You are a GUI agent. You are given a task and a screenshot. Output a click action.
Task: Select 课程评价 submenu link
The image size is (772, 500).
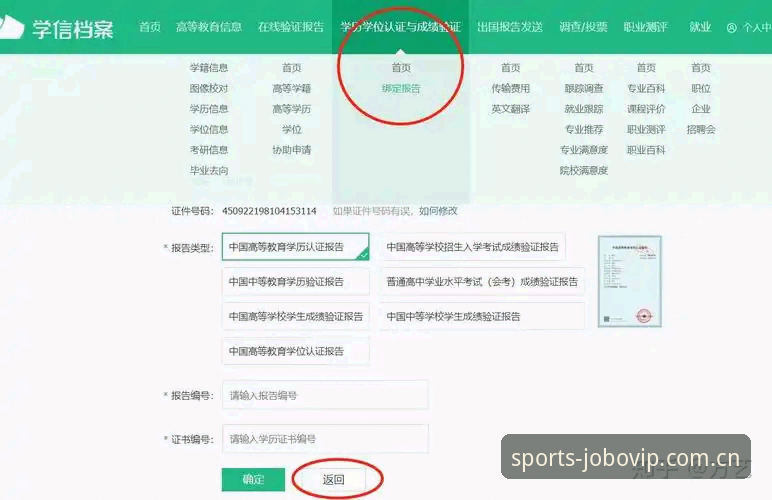[646, 109]
